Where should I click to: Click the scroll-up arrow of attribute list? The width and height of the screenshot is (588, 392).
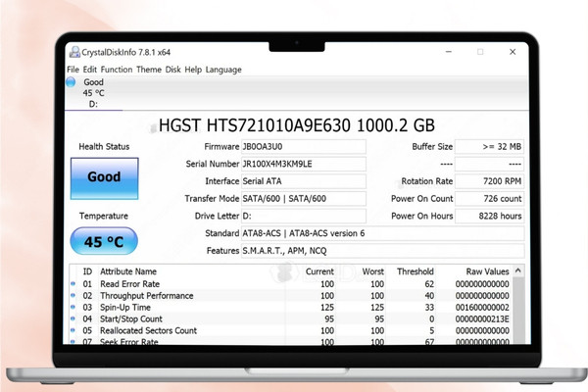coord(518,270)
